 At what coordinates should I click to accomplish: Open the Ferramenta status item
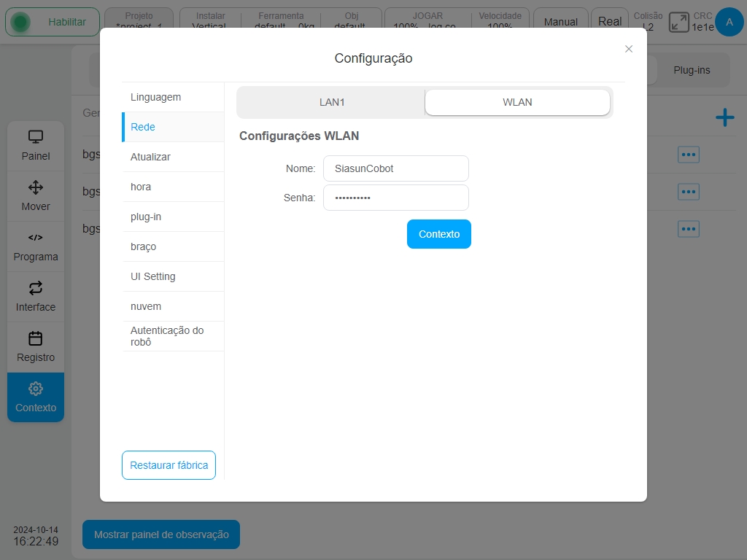coord(281,21)
